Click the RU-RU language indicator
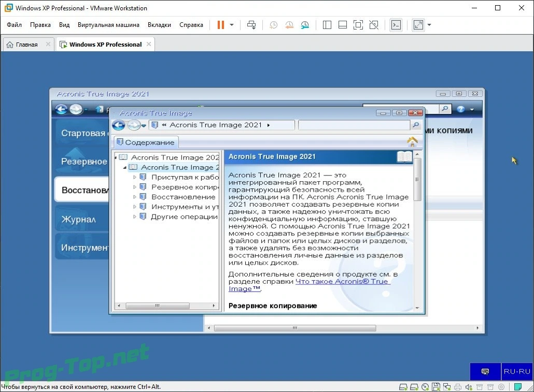This screenshot has width=534, height=392. coord(517,371)
